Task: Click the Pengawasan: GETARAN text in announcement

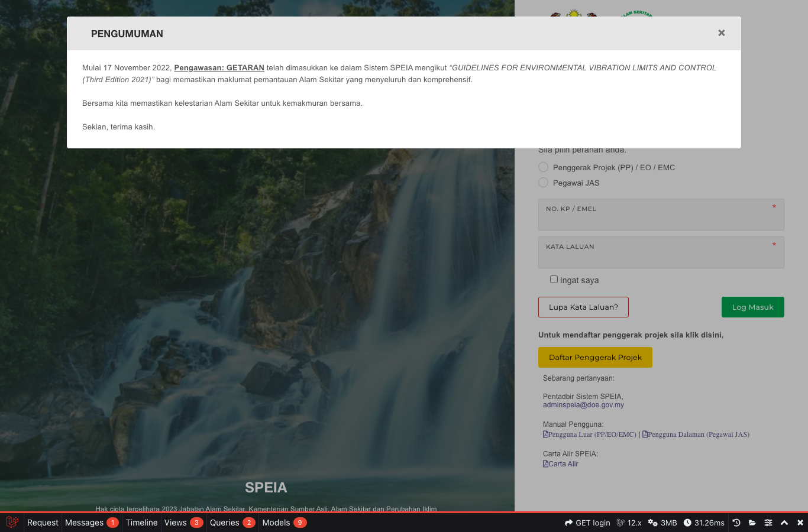Action: (219, 68)
